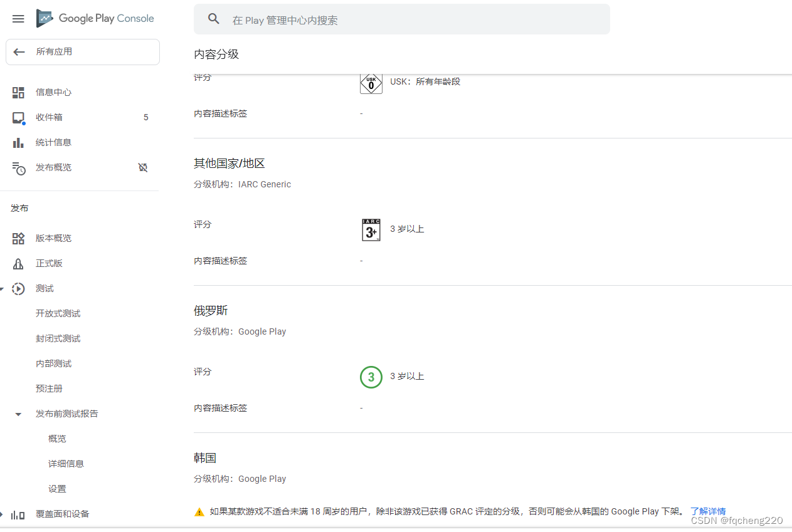
Task: Click the 收件箱 inbox icon
Action: 18,118
